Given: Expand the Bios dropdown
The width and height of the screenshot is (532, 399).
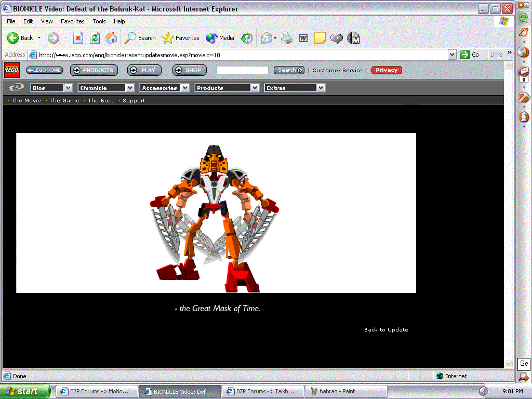Looking at the screenshot, I should 68,88.
